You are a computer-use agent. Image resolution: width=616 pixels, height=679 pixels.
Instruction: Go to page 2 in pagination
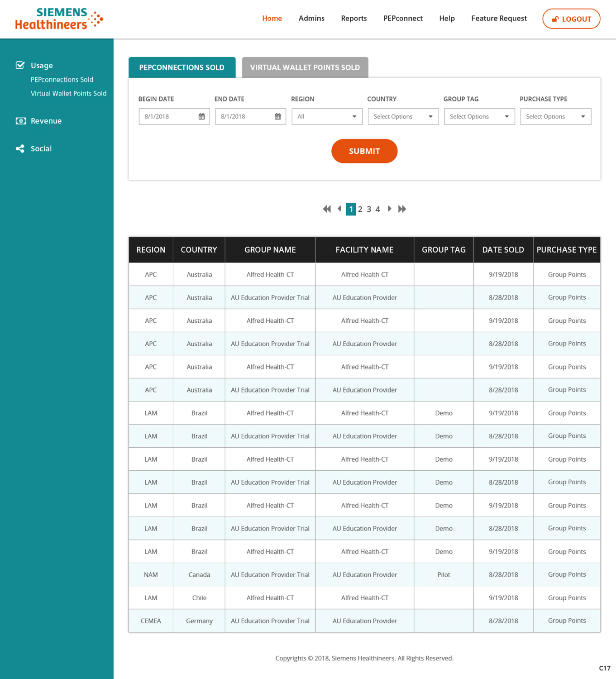click(x=360, y=209)
